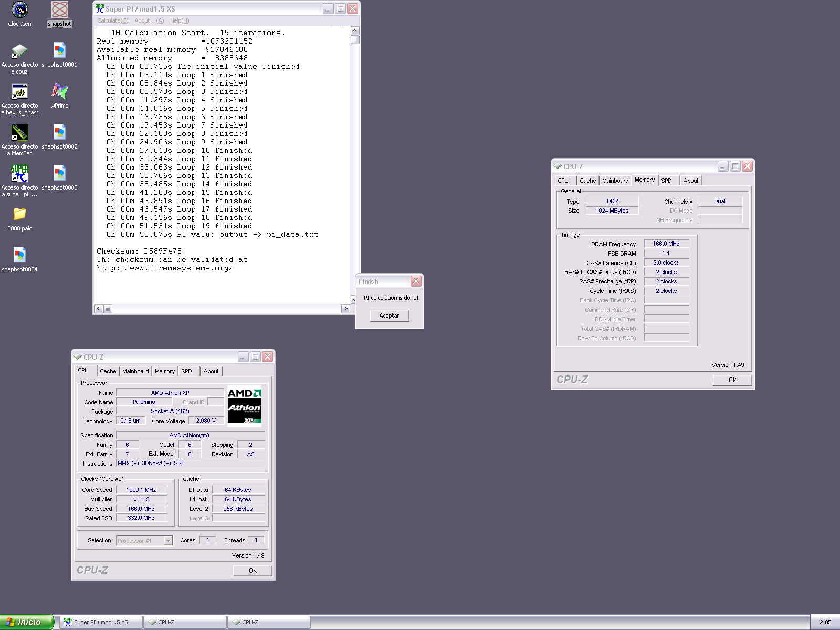
Task: Click the Multiplier x 11.5 value
Action: pos(141,499)
